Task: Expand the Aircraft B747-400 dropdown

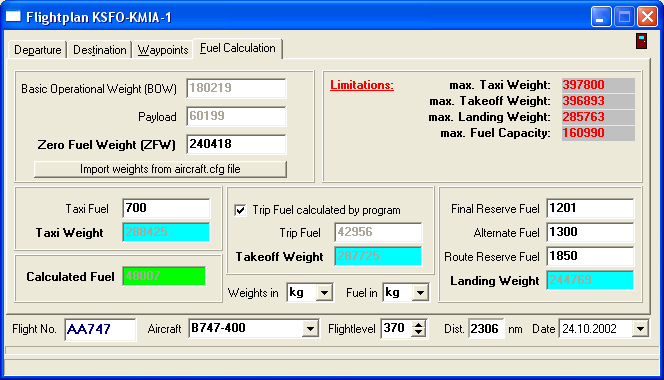Action: [310, 329]
